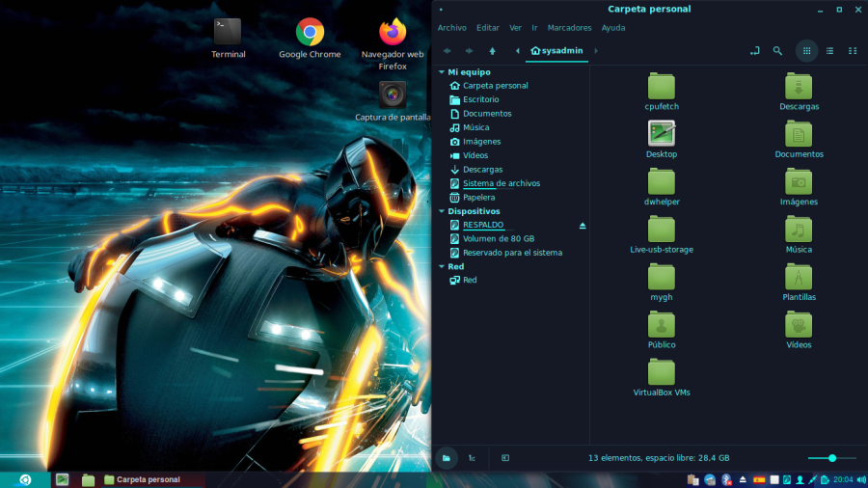Click the sysadmin path button
This screenshot has height=488, width=868.
click(x=556, y=51)
